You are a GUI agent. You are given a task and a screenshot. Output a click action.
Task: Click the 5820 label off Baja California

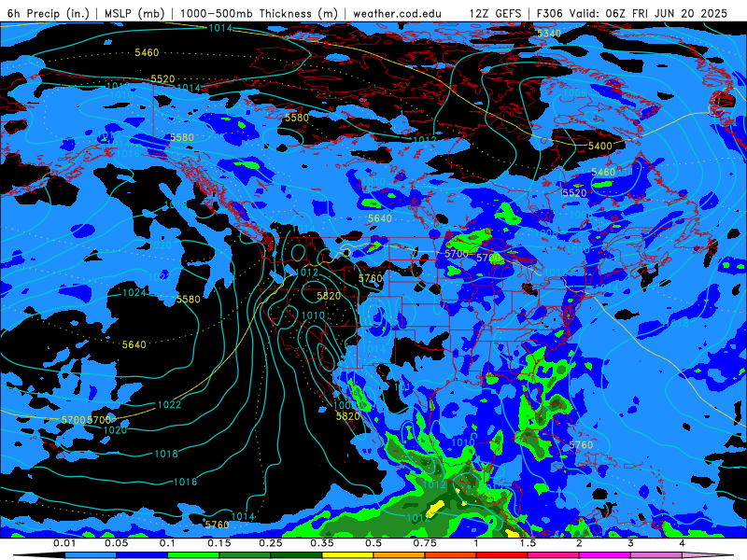(x=347, y=416)
